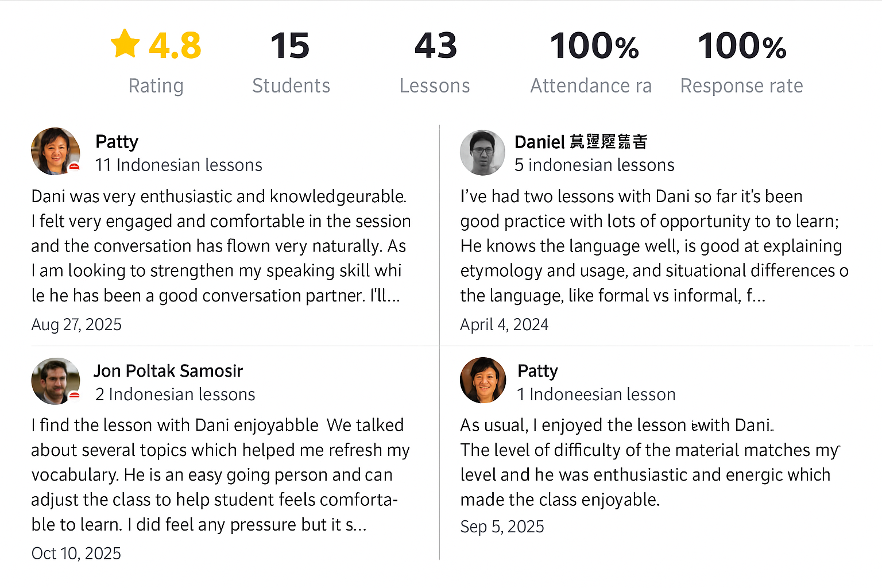Screen dimensions: 882x588
Task: Open Patty's avatar beside 11 Indonesian lessons
Action: click(x=55, y=151)
